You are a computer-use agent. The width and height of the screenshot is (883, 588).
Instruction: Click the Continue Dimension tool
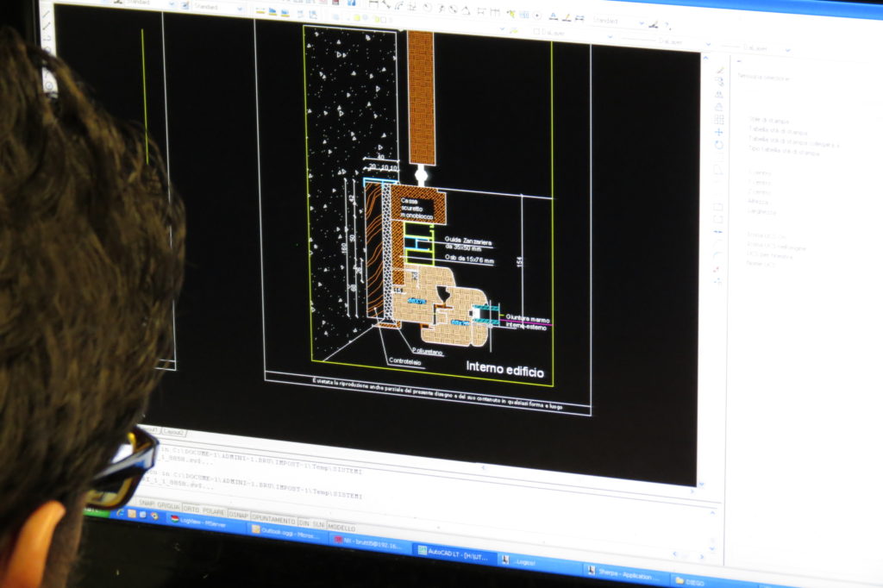coord(495,12)
